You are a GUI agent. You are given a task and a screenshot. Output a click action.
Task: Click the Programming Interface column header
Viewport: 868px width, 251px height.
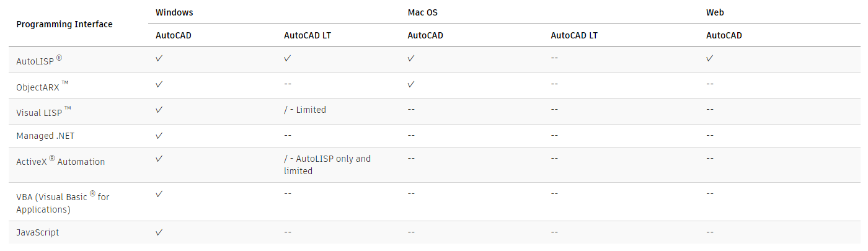[x=64, y=24]
